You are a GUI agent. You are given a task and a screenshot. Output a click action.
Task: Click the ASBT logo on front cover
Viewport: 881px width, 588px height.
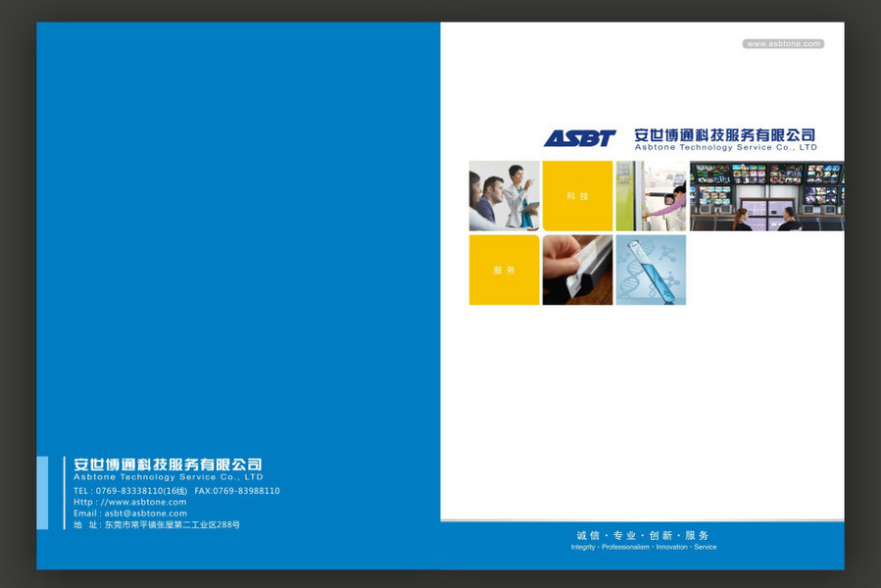pos(580,138)
